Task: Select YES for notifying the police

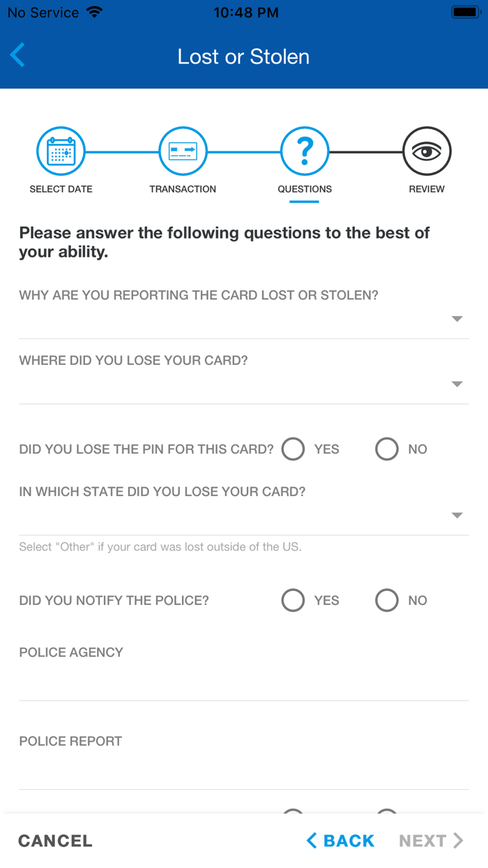Action: point(293,600)
